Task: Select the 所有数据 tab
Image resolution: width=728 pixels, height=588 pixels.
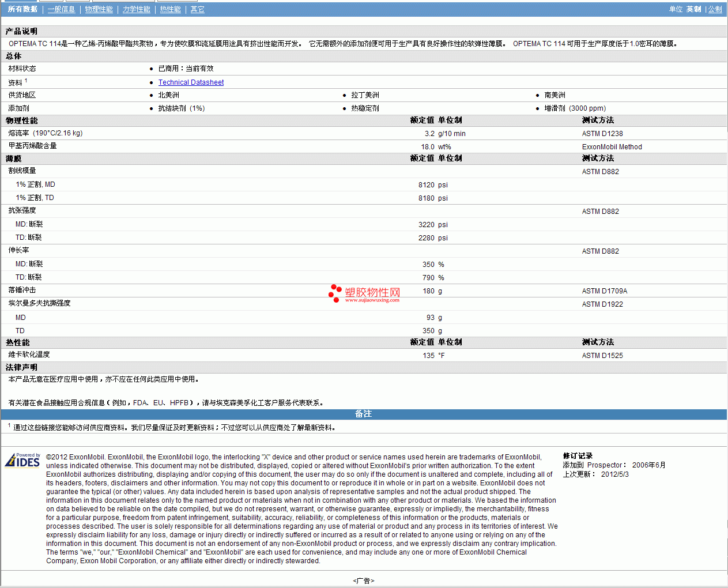Action: click(22, 9)
